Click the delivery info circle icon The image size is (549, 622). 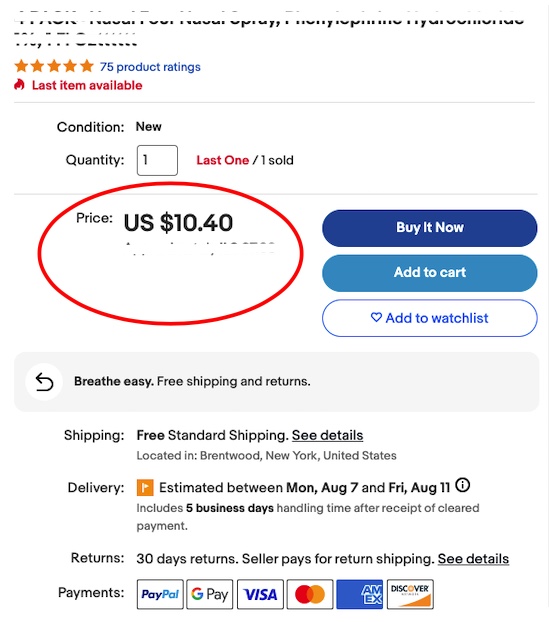(x=463, y=485)
